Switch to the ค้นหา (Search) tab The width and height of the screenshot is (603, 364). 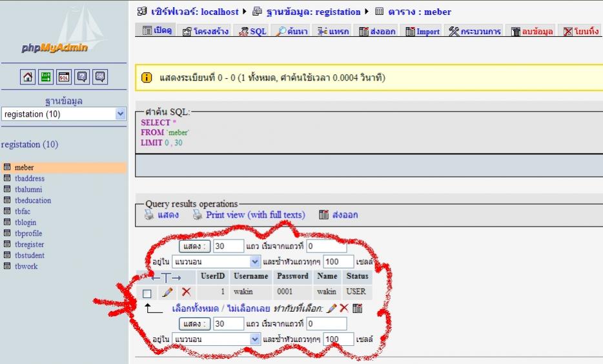pos(292,31)
